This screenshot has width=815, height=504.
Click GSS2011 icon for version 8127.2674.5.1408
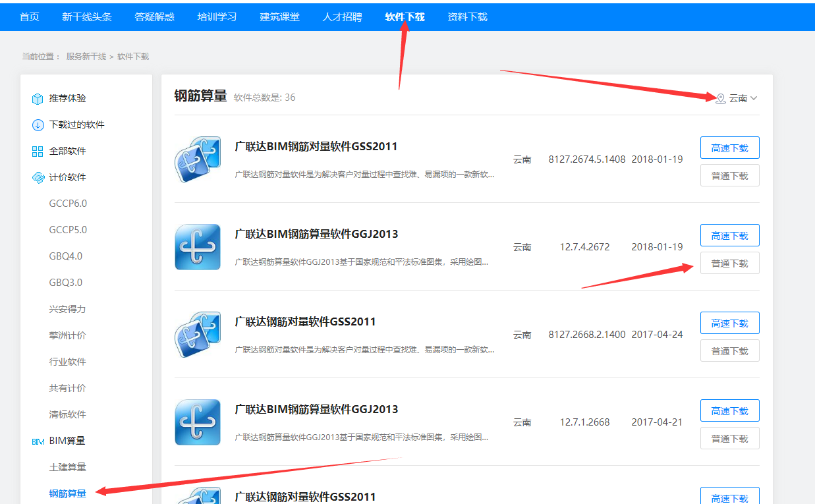pyautogui.click(x=198, y=159)
